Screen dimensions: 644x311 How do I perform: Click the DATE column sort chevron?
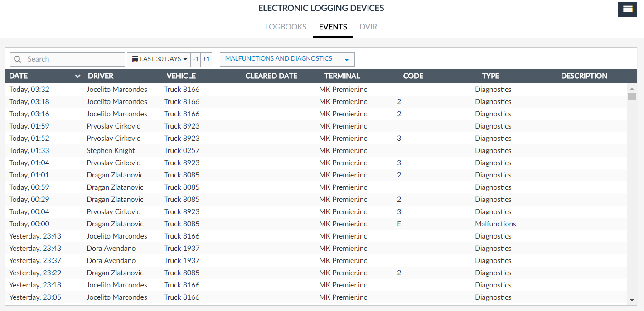click(x=77, y=76)
